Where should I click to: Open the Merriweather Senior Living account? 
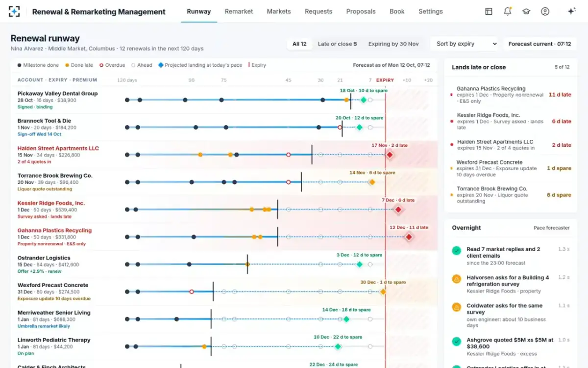[x=54, y=313]
